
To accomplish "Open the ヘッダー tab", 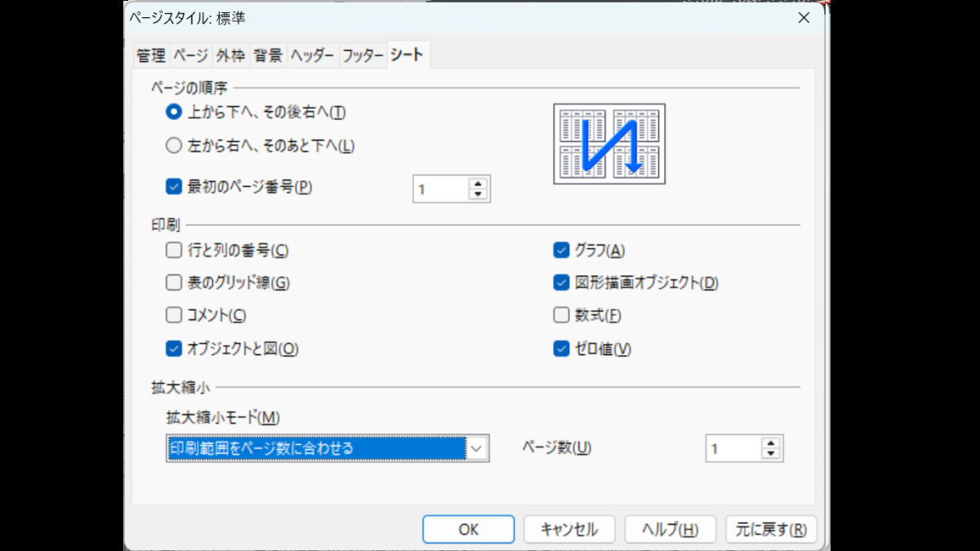I will 311,56.
